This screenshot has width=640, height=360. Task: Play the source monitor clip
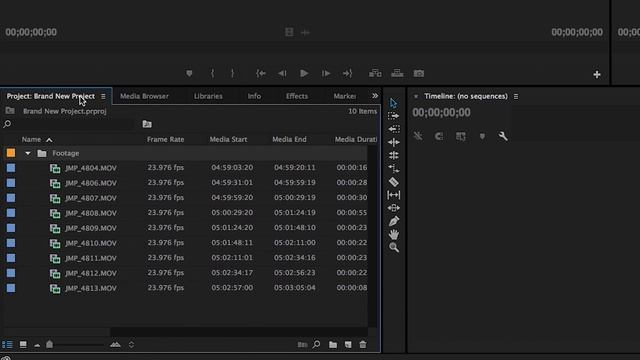(304, 73)
